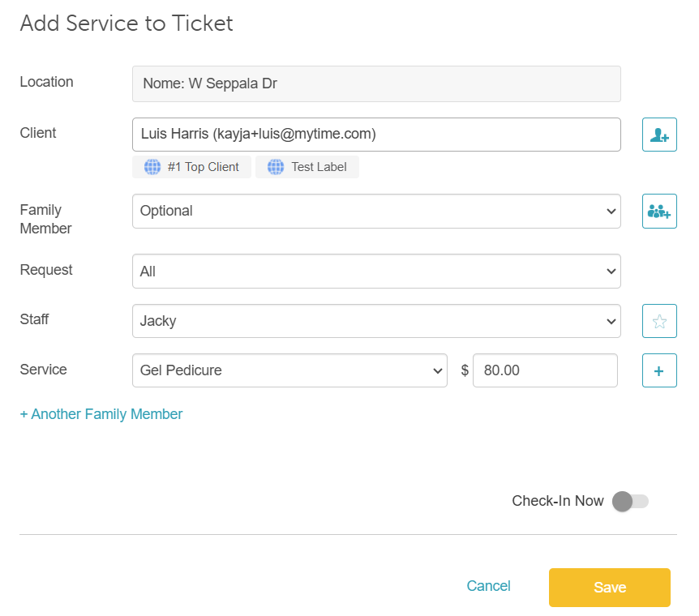Open the Service dropdown showing Gel Pedicure

coord(289,370)
